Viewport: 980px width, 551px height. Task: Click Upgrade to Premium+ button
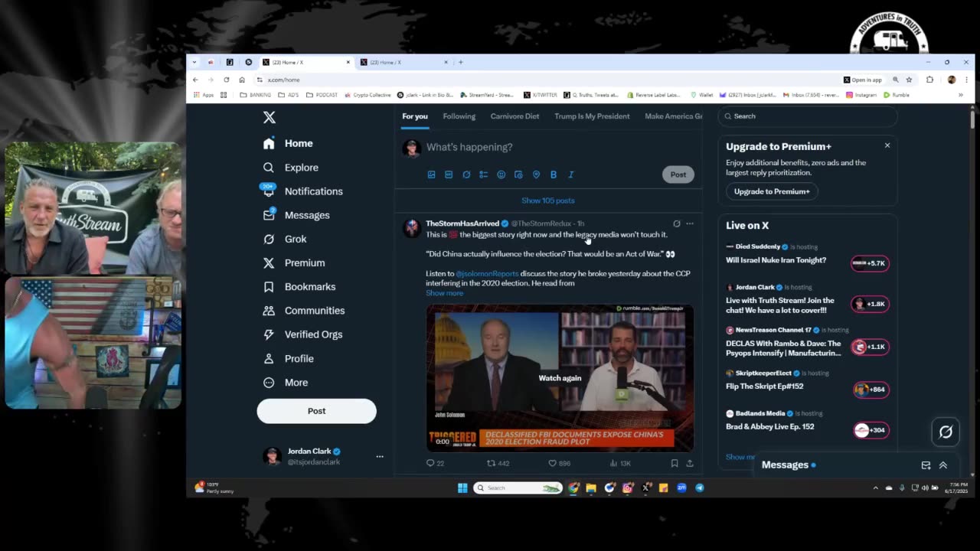tap(772, 191)
